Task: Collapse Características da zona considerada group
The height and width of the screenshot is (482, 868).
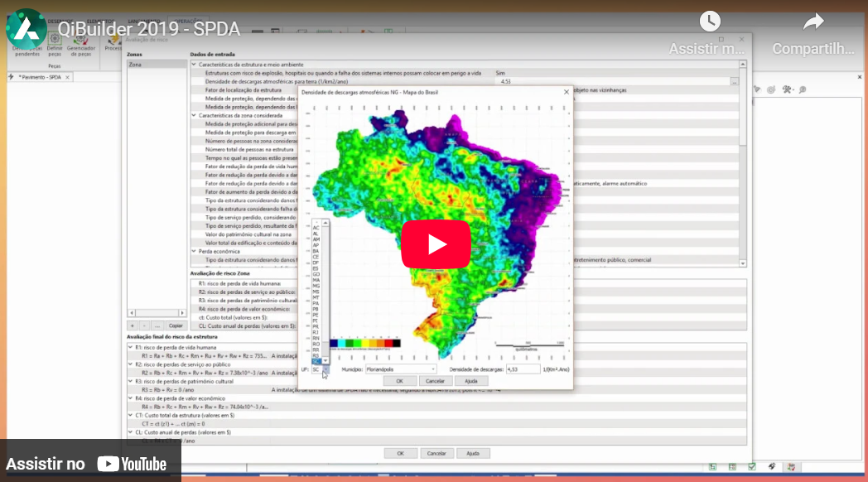Action: [194, 116]
